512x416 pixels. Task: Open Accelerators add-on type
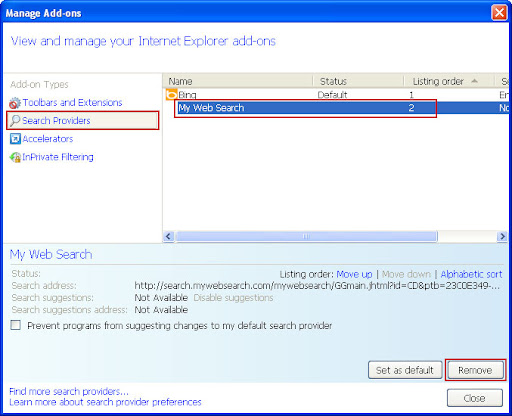tap(48, 139)
